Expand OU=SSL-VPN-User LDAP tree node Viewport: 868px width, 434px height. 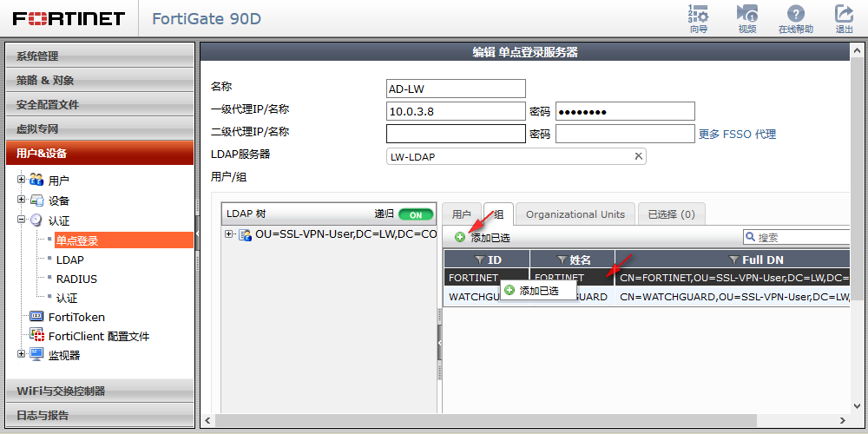pos(229,234)
